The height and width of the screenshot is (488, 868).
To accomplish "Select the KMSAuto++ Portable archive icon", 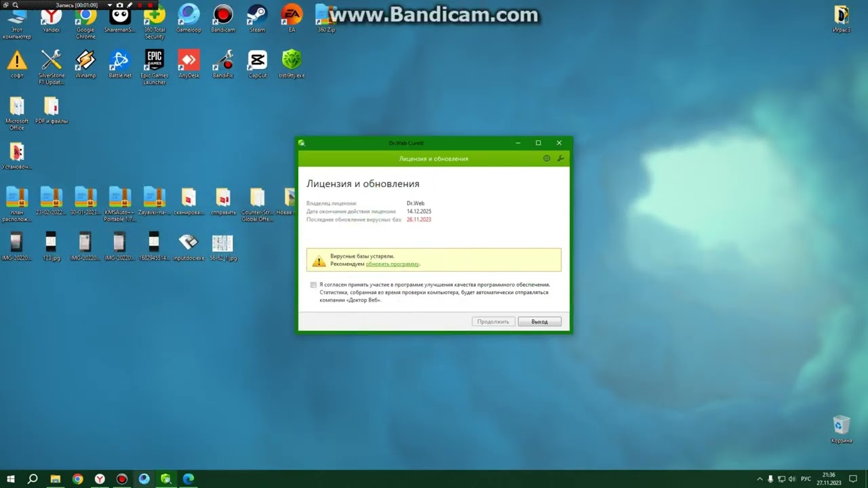I will (x=120, y=204).
